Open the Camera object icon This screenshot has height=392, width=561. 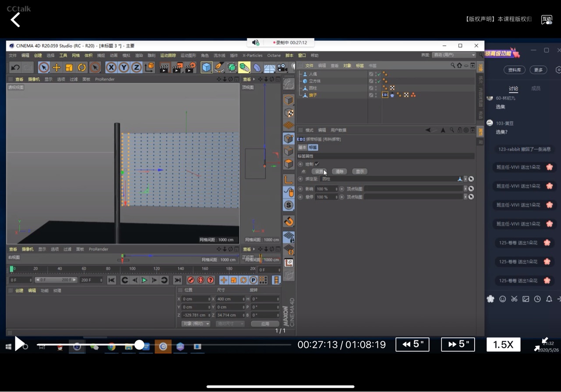[282, 67]
